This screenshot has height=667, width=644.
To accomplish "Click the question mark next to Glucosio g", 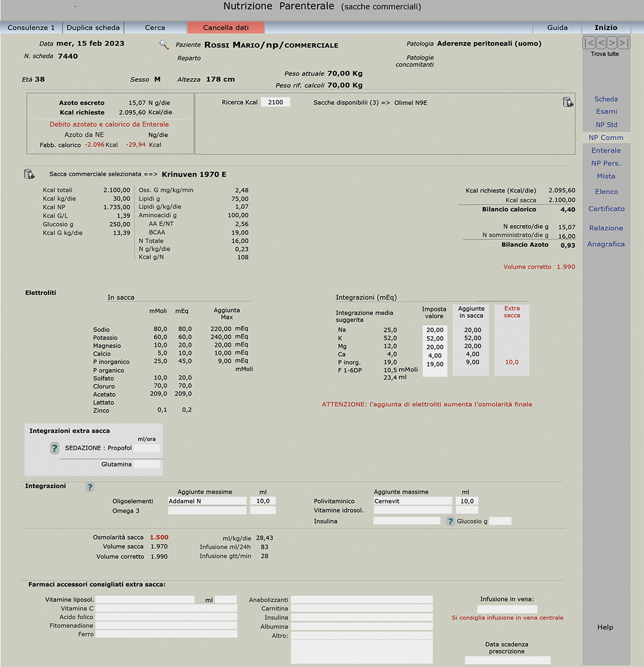I will pos(450,521).
